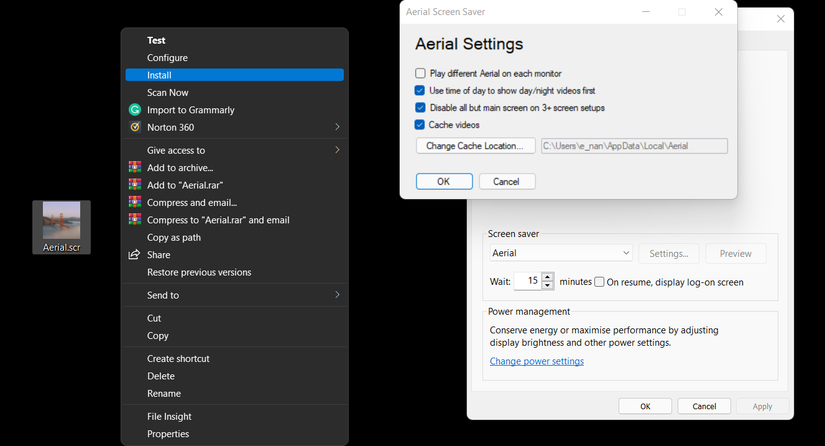Check On resume, display log-on screen
Image resolution: width=825 pixels, height=446 pixels.
599,282
